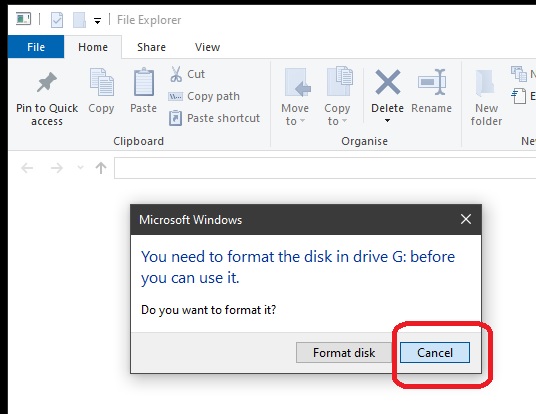Switch to the Share ribbon tab
This screenshot has height=414, width=536.
pos(151,47)
